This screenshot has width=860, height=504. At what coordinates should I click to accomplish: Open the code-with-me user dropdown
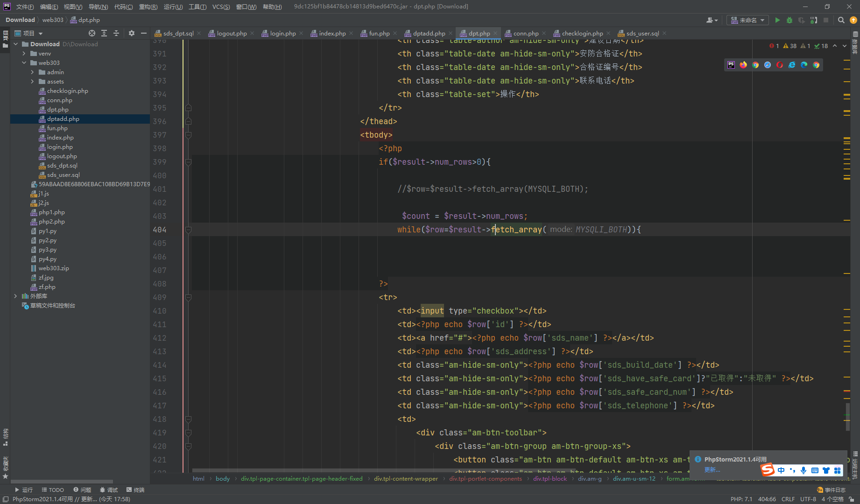click(712, 20)
